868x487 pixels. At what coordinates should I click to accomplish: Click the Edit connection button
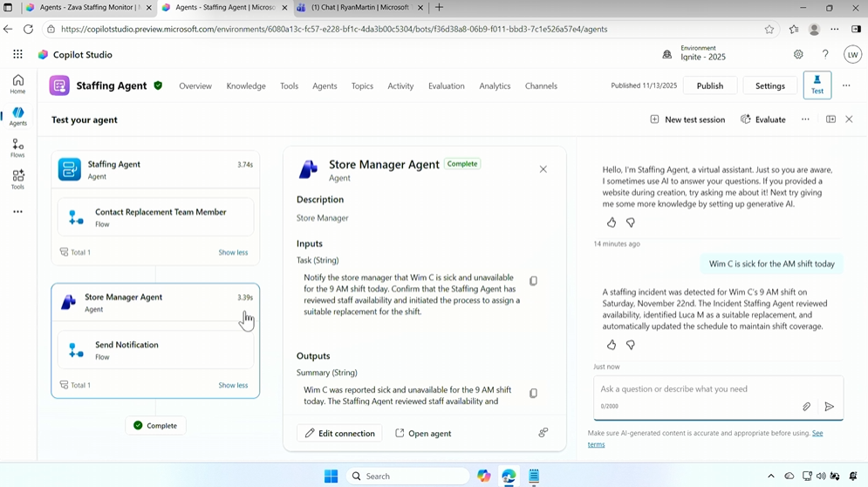click(x=339, y=434)
